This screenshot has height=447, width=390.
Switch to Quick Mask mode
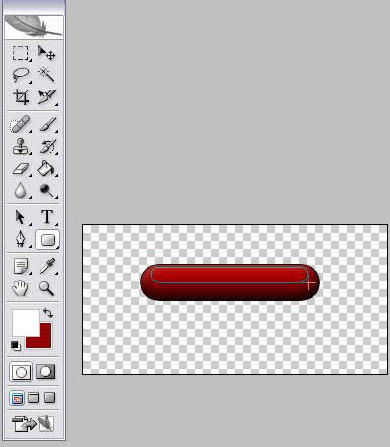(46, 372)
